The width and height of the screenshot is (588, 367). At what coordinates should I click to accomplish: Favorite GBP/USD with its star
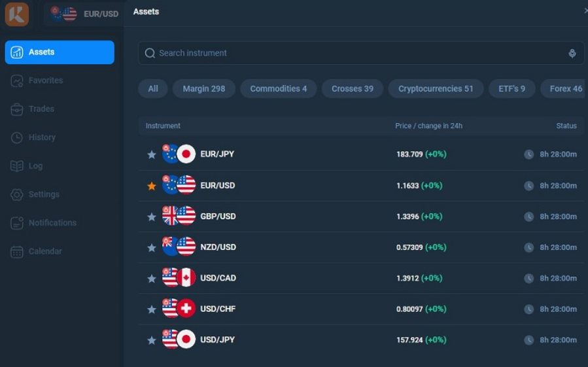point(152,217)
